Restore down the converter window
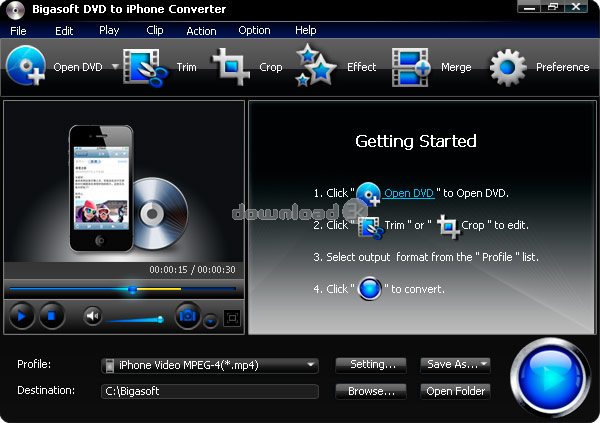 coord(553,7)
